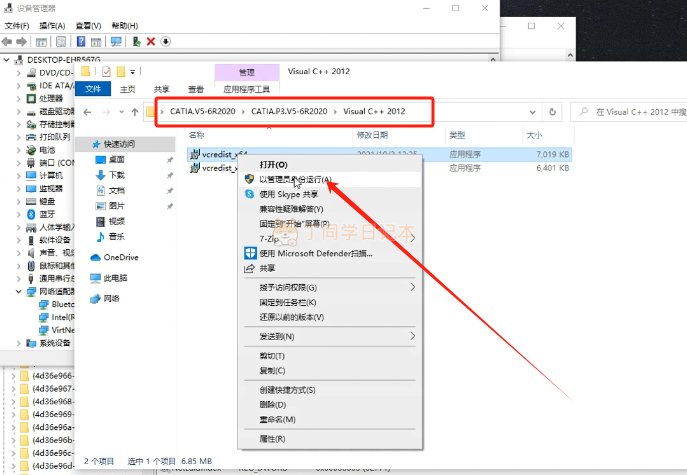This screenshot has width=687, height=475.
Task: Open the File (文件) tab in Explorer
Action: 93,89
